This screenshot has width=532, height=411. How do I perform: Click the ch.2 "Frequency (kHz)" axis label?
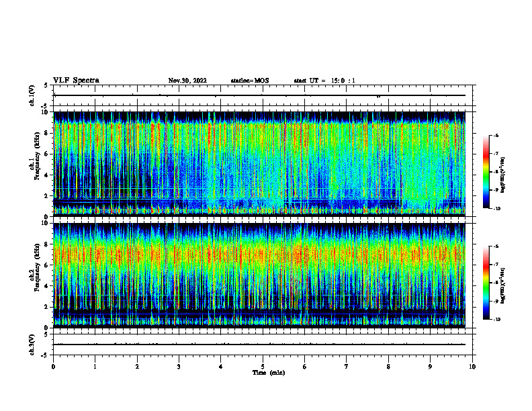(37, 267)
